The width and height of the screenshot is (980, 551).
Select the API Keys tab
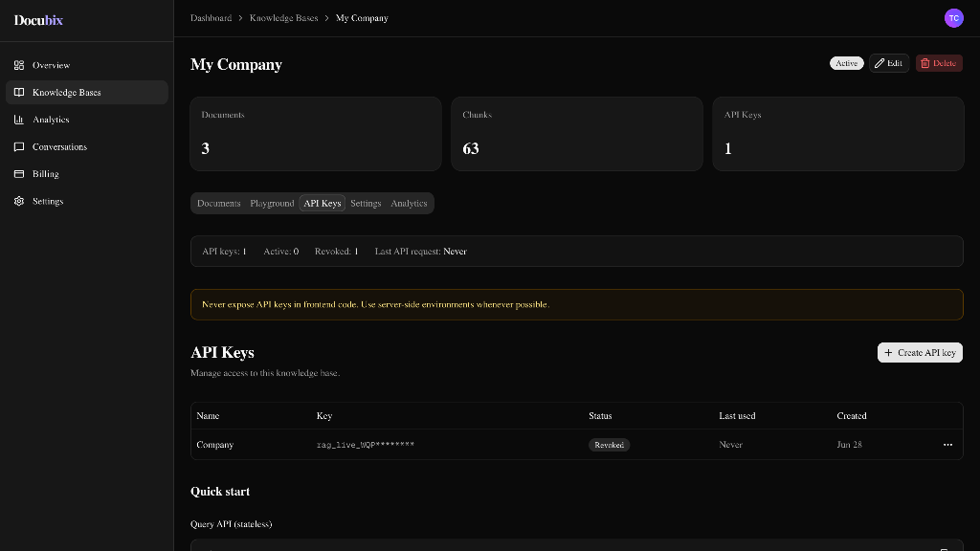322,203
